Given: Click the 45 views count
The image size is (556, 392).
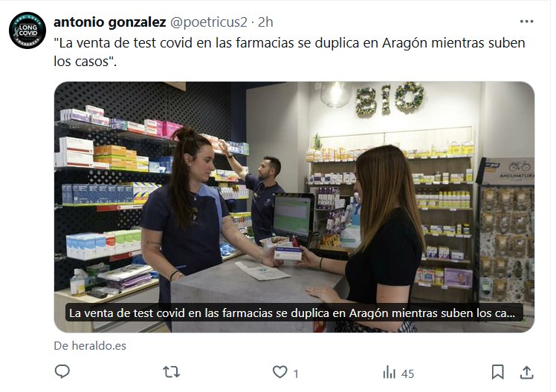Looking at the screenshot, I should point(407,373).
